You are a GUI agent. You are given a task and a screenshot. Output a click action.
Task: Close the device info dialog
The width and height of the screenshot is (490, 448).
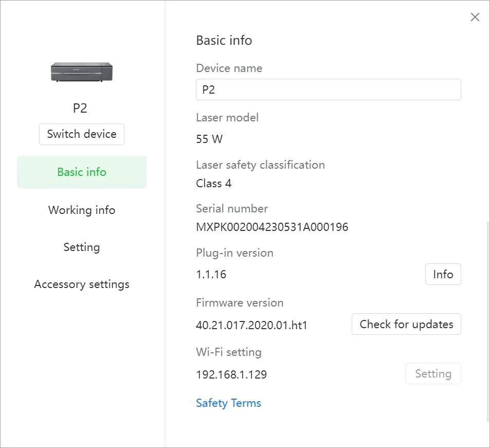click(475, 17)
